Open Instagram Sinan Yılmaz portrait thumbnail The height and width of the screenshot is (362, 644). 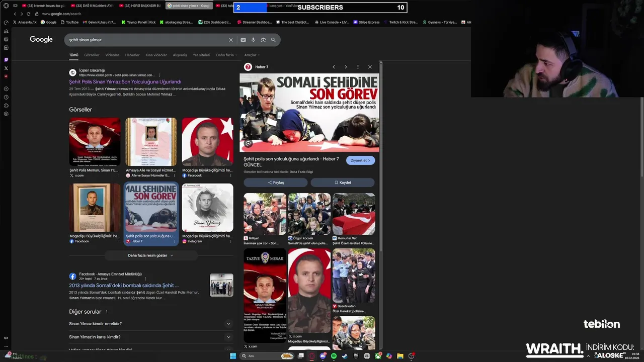(207, 208)
